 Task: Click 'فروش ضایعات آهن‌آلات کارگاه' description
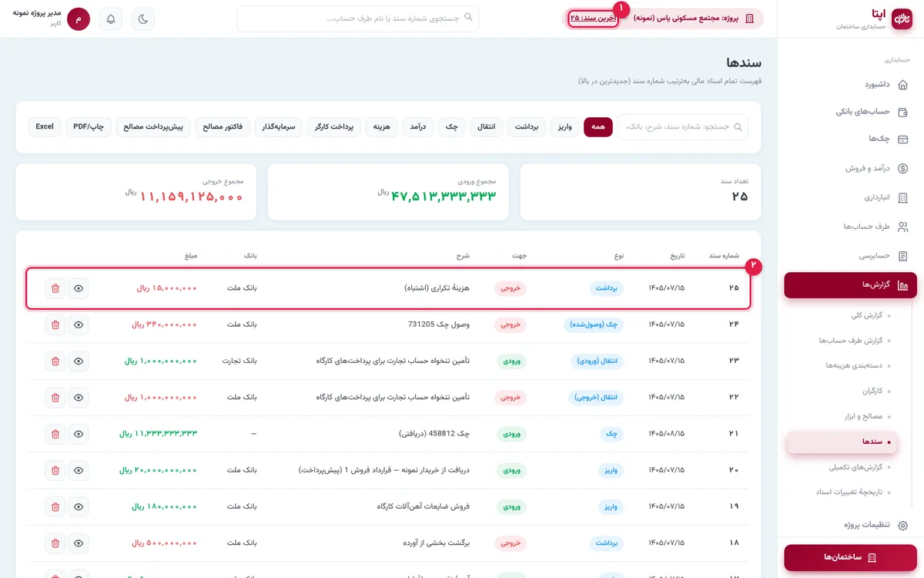[423, 506]
